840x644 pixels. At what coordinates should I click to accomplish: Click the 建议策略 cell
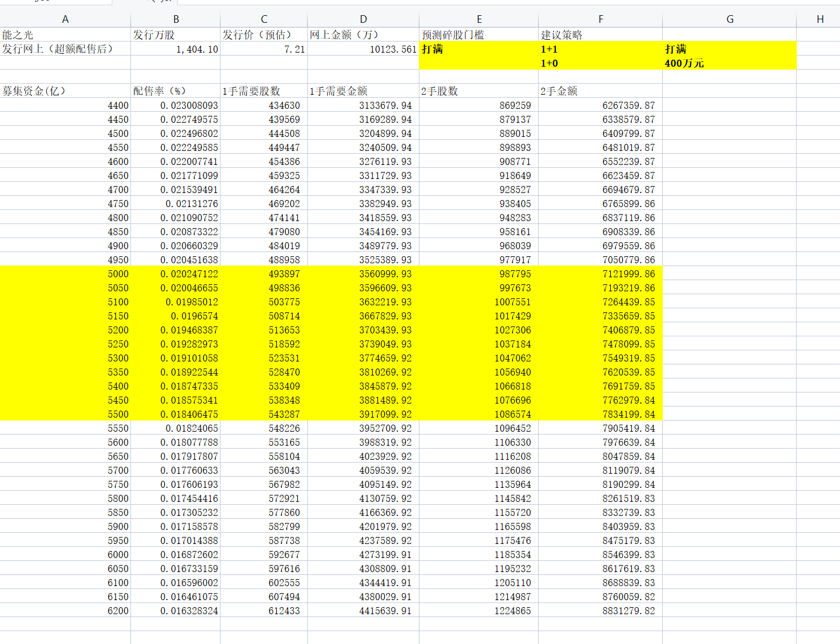pos(600,35)
